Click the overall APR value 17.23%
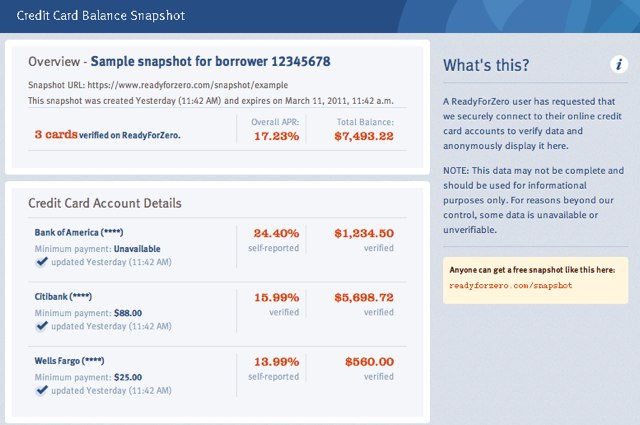Screen dimensions: 640x425 pyautogui.click(x=277, y=136)
